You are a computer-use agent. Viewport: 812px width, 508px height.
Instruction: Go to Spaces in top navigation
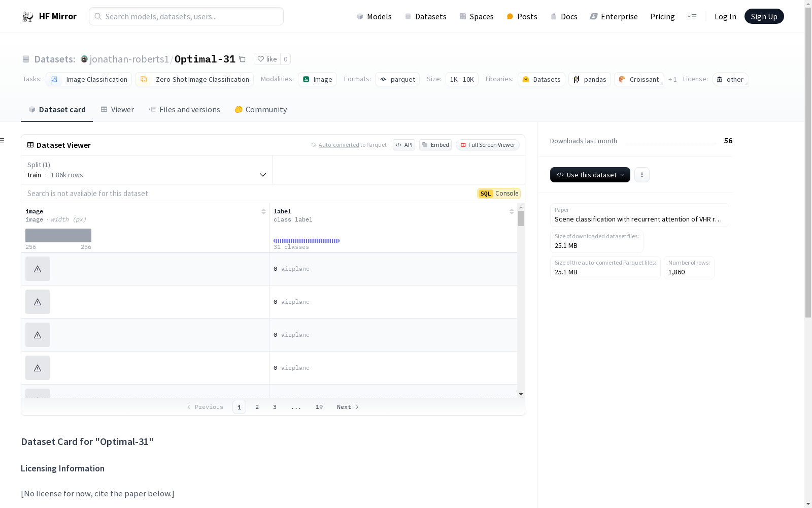477,16
